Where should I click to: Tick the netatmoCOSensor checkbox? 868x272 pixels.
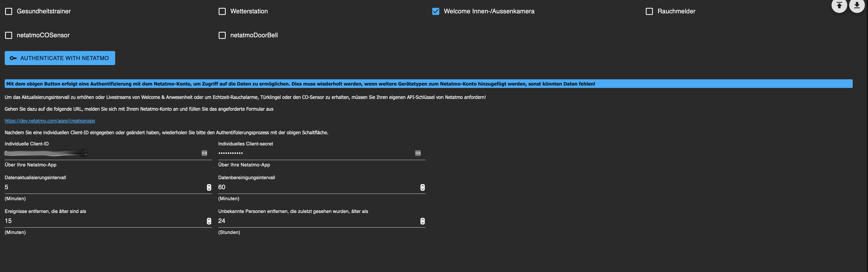click(x=9, y=36)
